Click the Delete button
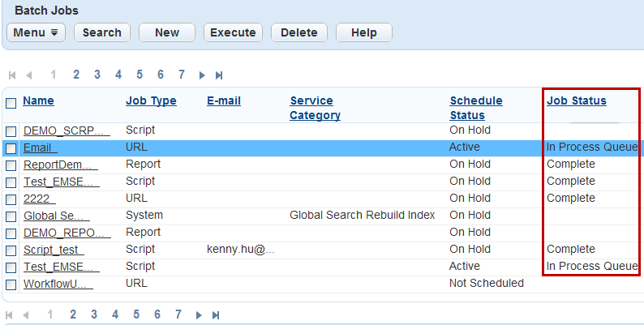The image size is (644, 325). (298, 32)
